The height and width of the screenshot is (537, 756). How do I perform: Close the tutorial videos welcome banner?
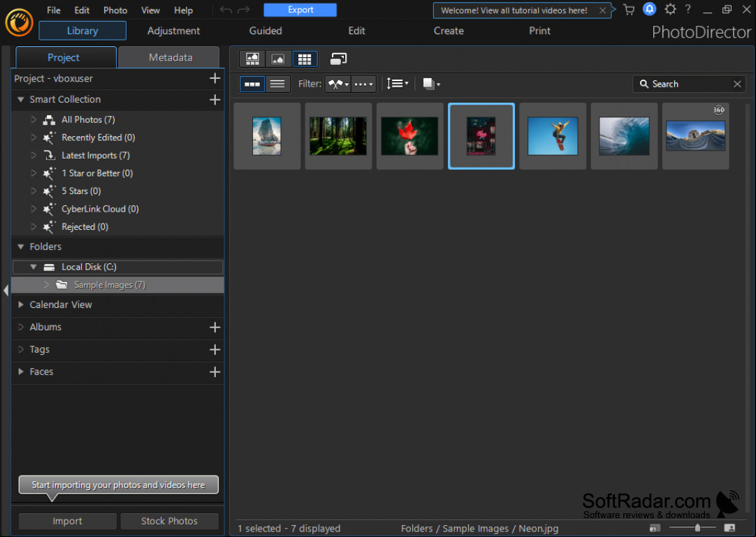[x=602, y=10]
